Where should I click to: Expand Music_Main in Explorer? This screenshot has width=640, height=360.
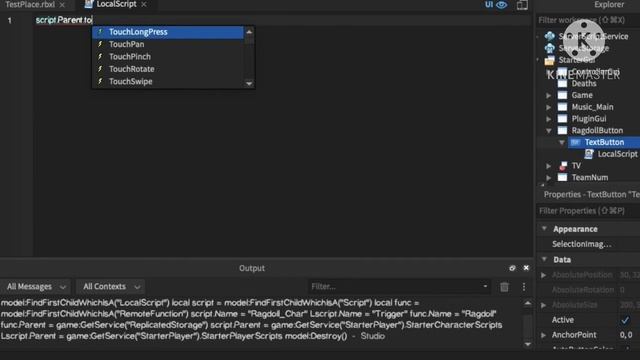(x=549, y=107)
